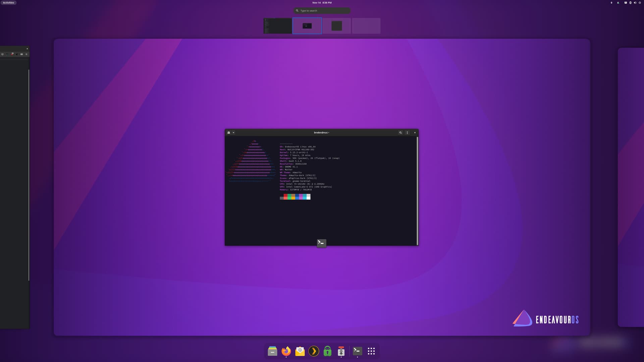Click the 'DE: GNOME 41.1' line
The height and width of the screenshot is (362, 644).
click(x=288, y=167)
